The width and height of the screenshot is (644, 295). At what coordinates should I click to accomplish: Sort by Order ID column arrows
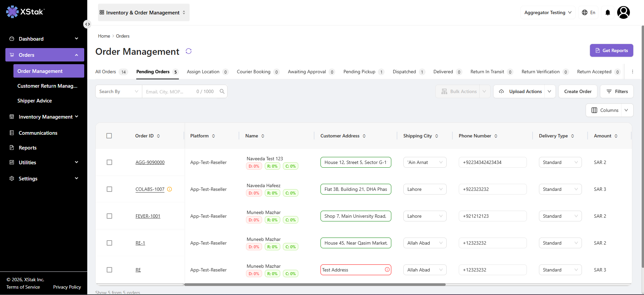(x=158, y=136)
